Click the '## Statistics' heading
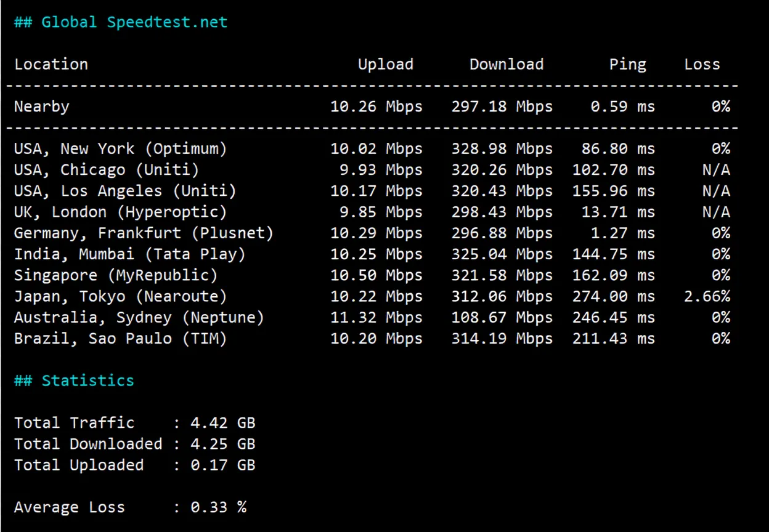Screen dimensions: 769x532 [x=74, y=380]
